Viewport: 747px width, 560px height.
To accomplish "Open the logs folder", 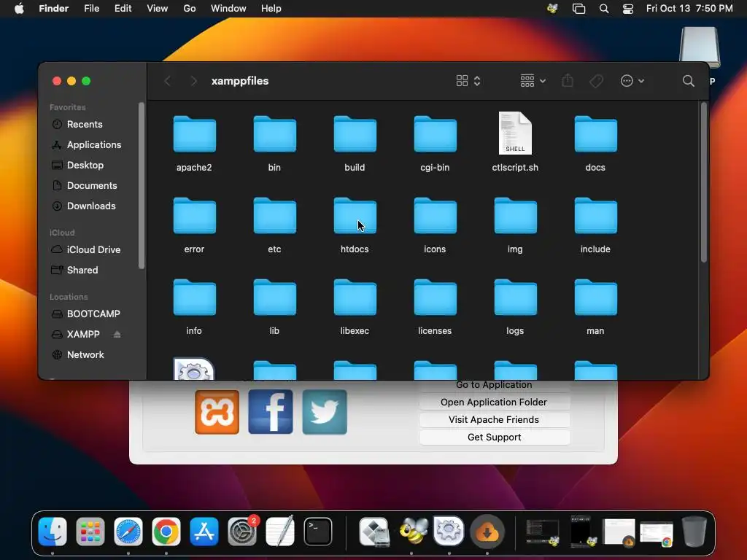I will tap(515, 298).
